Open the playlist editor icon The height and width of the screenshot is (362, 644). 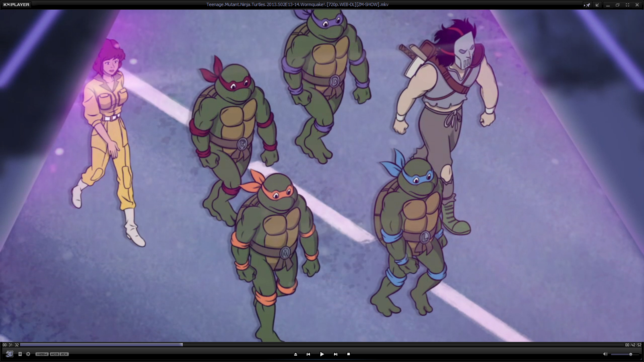coord(20,354)
